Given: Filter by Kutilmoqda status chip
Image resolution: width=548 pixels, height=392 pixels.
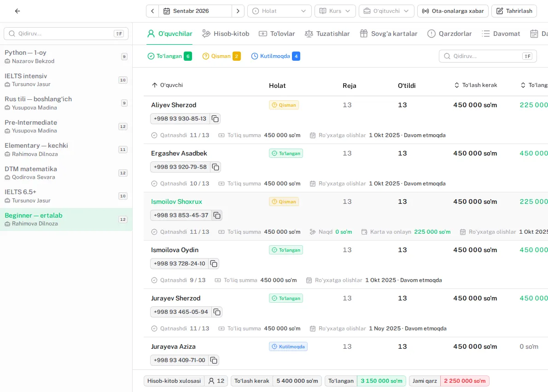Looking at the screenshot, I should tap(275, 56).
